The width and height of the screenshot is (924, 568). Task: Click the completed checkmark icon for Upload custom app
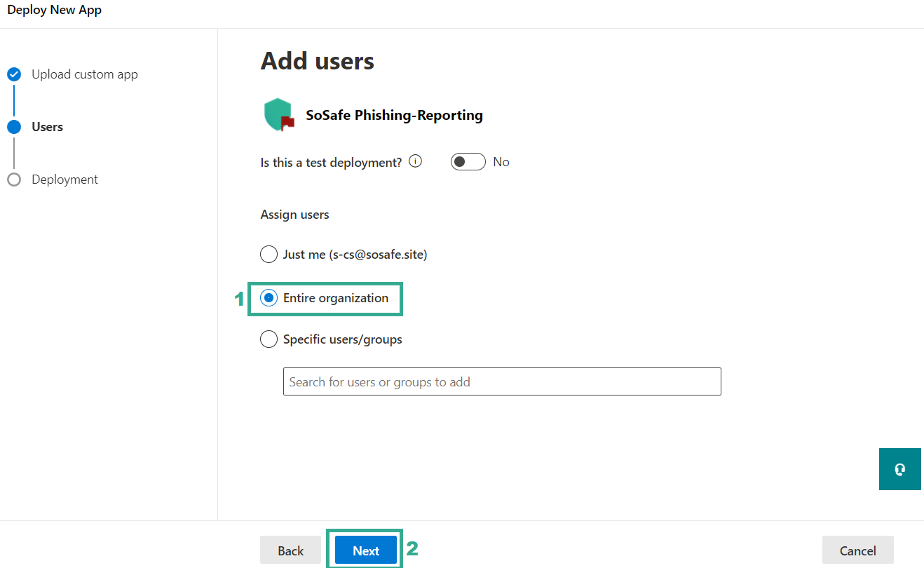pyautogui.click(x=14, y=74)
